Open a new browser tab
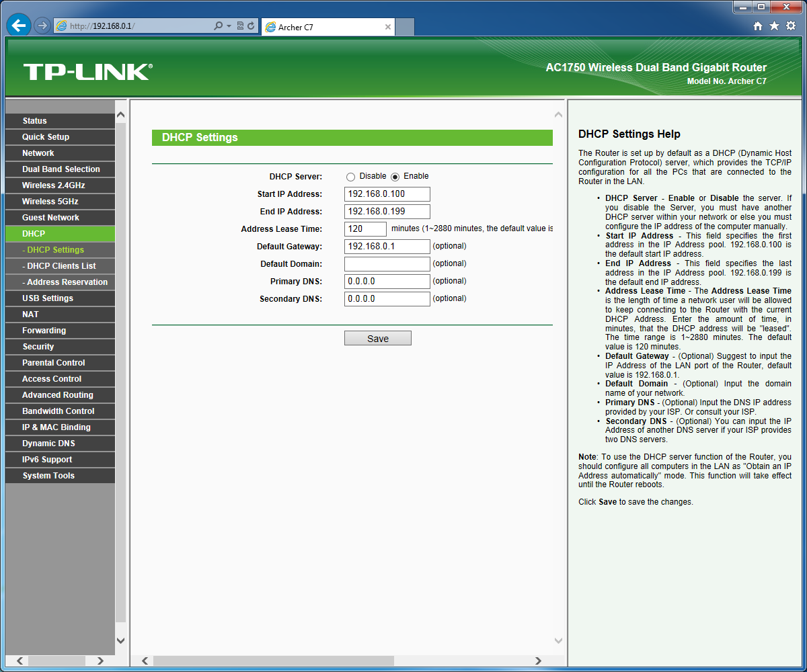Image resolution: width=807 pixels, height=672 pixels. pos(404,27)
